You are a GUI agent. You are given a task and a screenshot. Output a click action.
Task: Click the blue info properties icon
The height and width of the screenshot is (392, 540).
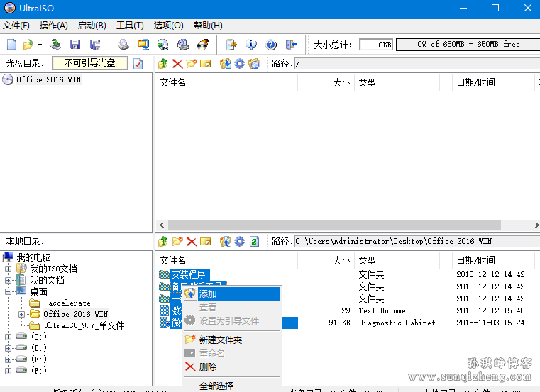click(251, 45)
